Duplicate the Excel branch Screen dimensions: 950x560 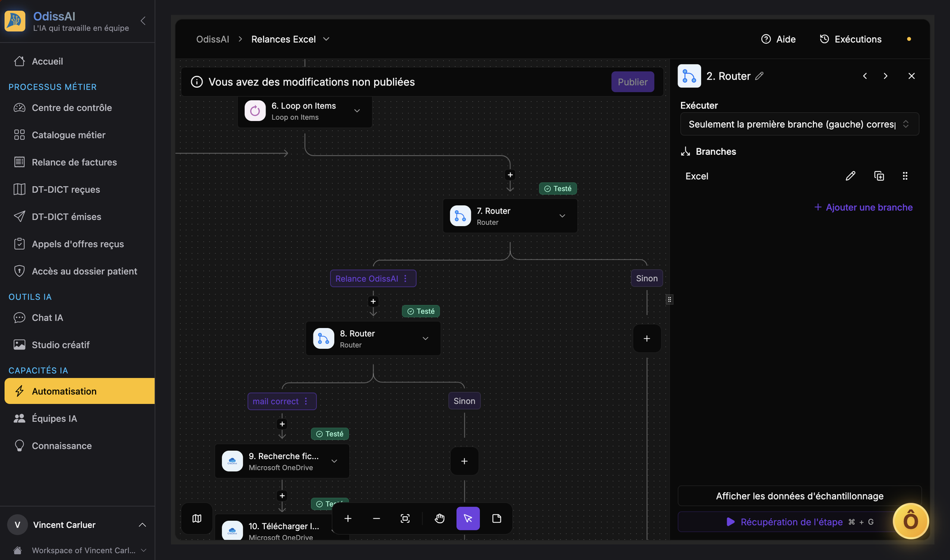coord(879,176)
